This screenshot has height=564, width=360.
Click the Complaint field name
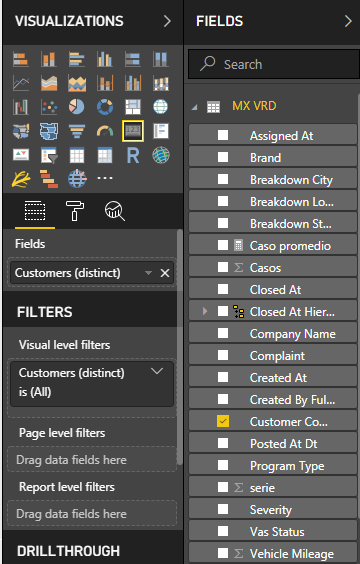pyautogui.click(x=277, y=356)
